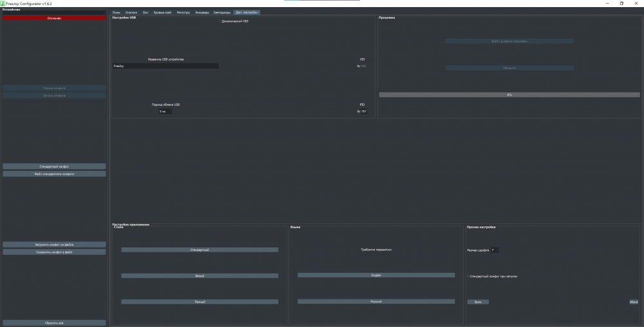Go to the Кривые осей tab
This screenshot has height=327, width=644.
coord(163,12)
